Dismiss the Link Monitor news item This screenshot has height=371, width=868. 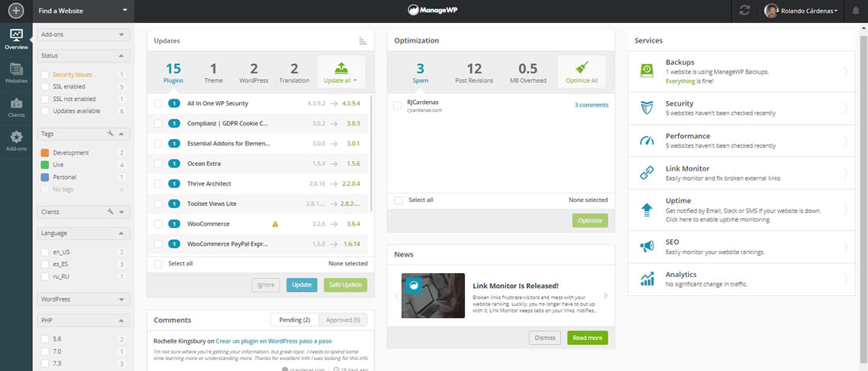tap(544, 338)
